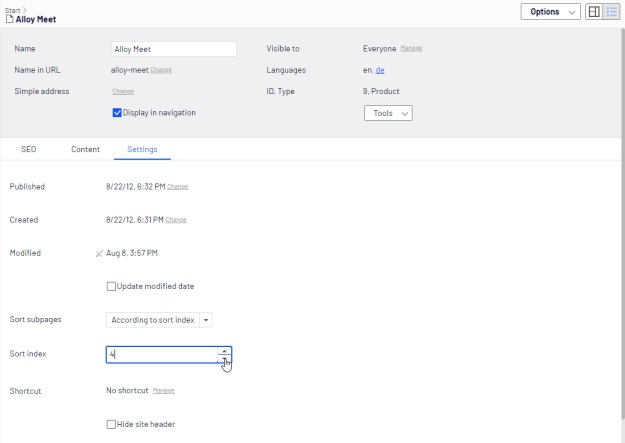Expand the Tools dropdown
Image resolution: width=625 pixels, height=443 pixels.
click(388, 114)
